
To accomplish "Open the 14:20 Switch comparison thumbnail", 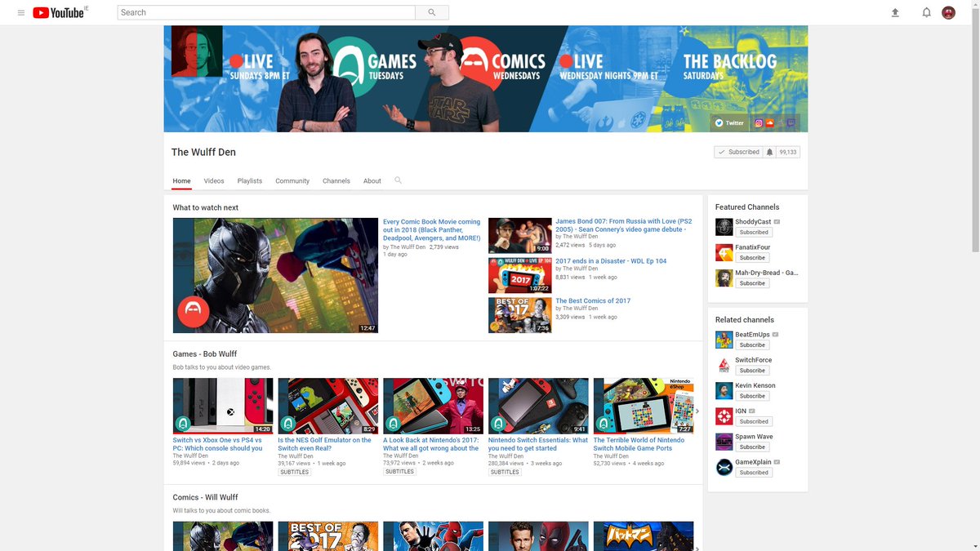I will 223,406.
